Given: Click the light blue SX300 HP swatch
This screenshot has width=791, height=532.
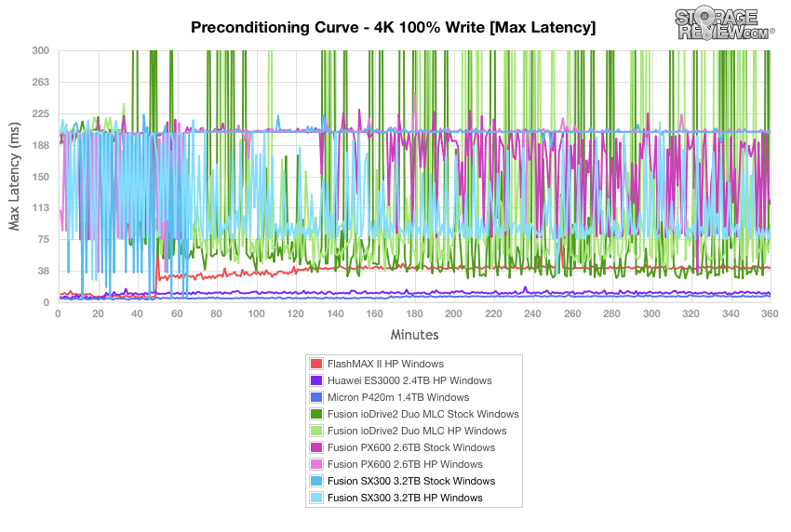Looking at the screenshot, I should (x=316, y=498).
